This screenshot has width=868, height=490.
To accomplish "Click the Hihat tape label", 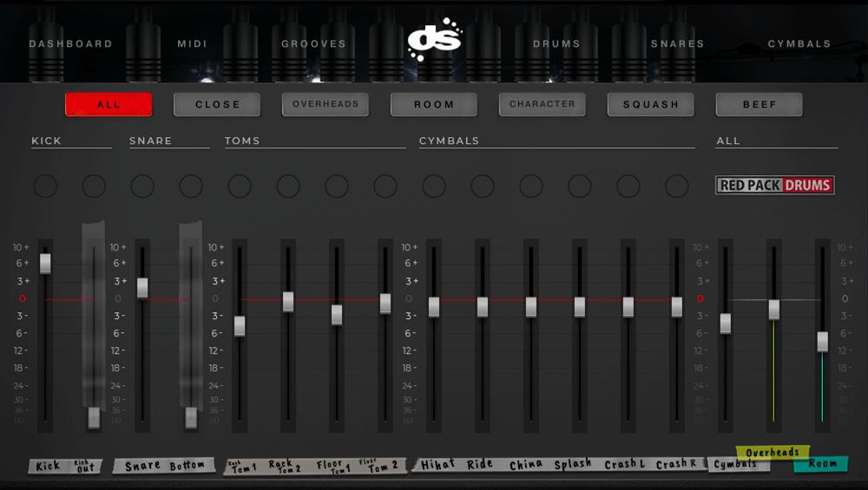I will click(437, 465).
